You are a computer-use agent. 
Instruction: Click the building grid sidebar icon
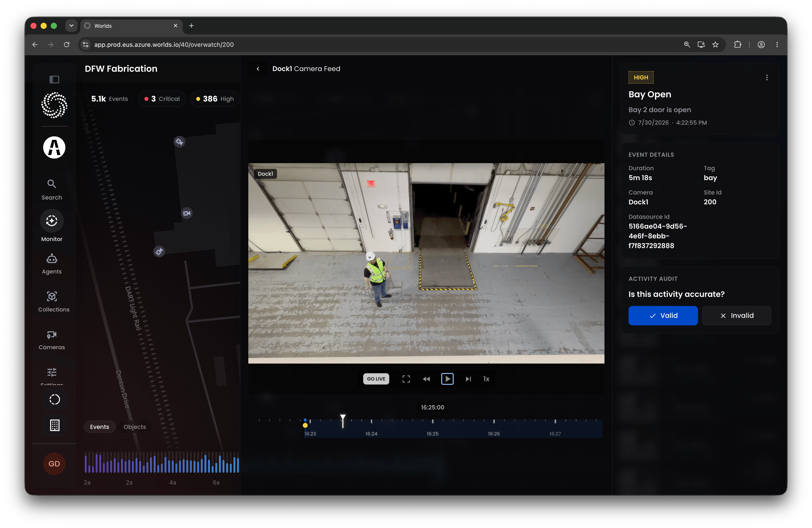[x=55, y=425]
